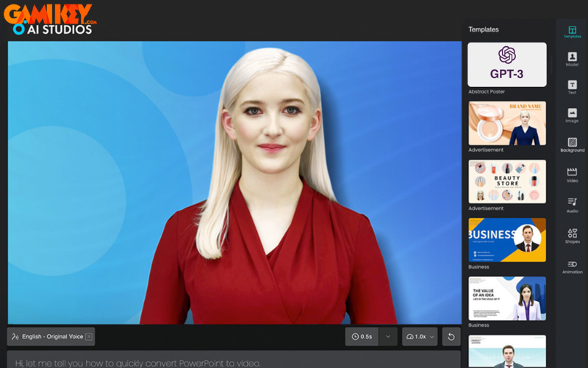Open the Templates panel icon
The width and height of the screenshot is (588, 368).
point(572,32)
